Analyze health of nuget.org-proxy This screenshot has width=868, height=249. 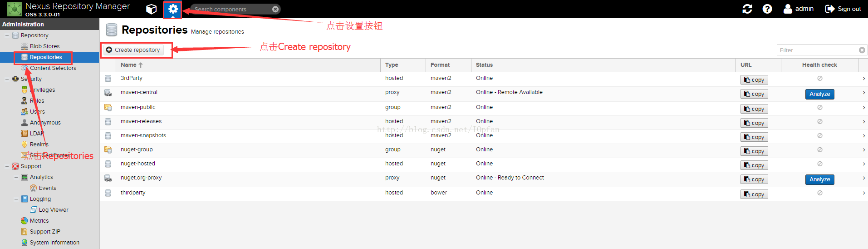click(820, 179)
